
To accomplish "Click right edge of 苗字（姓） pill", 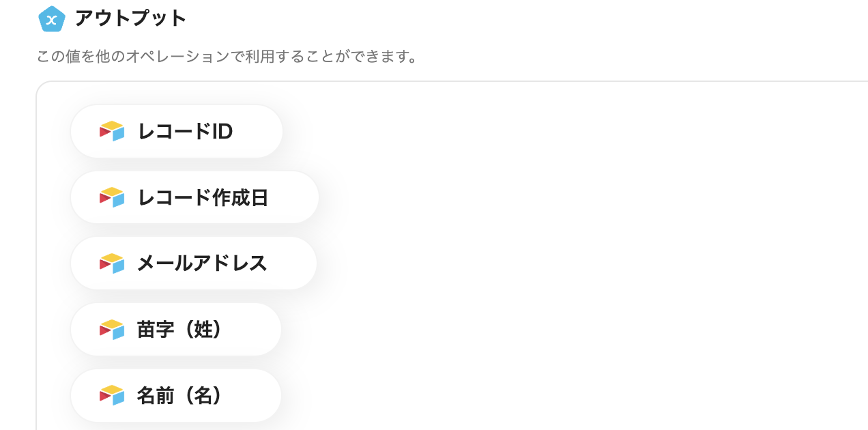I will point(270,330).
